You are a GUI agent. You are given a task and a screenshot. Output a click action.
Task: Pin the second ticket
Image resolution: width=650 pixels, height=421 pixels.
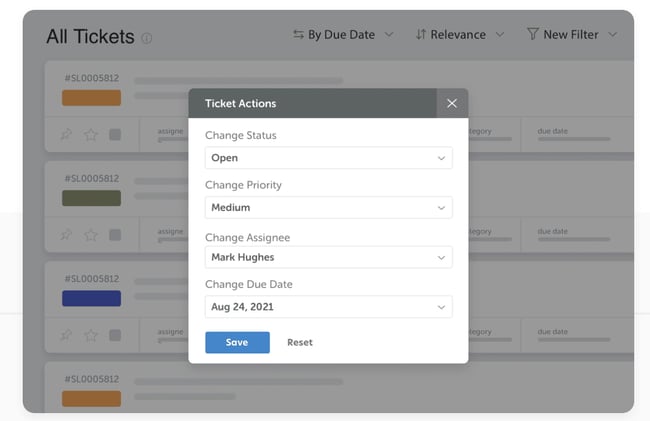pyautogui.click(x=66, y=235)
